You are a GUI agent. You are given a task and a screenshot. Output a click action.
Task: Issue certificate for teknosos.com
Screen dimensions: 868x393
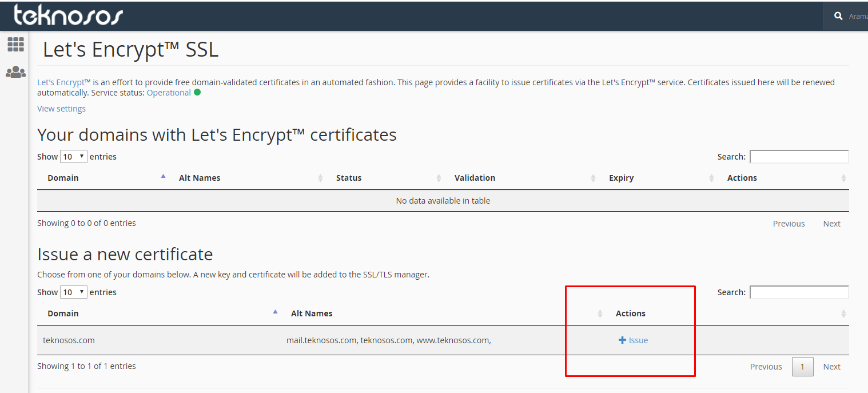[x=634, y=340]
